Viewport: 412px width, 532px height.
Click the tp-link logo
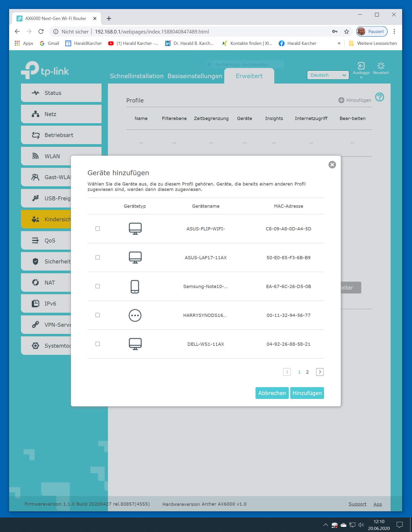coord(45,70)
